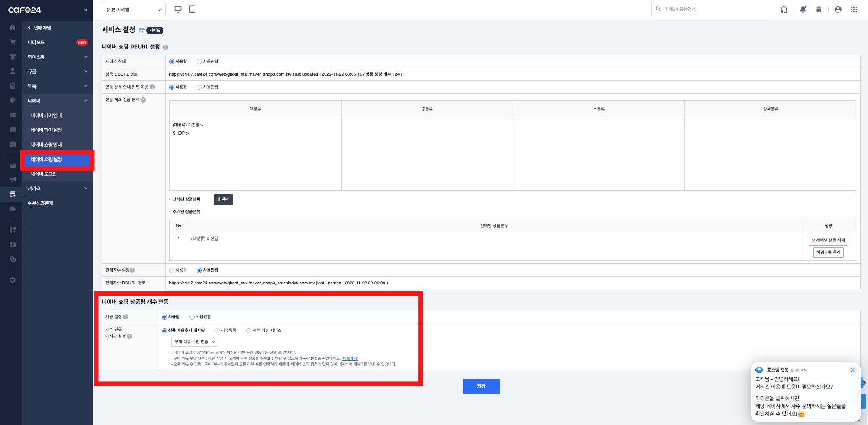Viewport: 868px width, 425px height.
Task: Open the promotion coupon icon in sidebar
Action: click(x=12, y=115)
